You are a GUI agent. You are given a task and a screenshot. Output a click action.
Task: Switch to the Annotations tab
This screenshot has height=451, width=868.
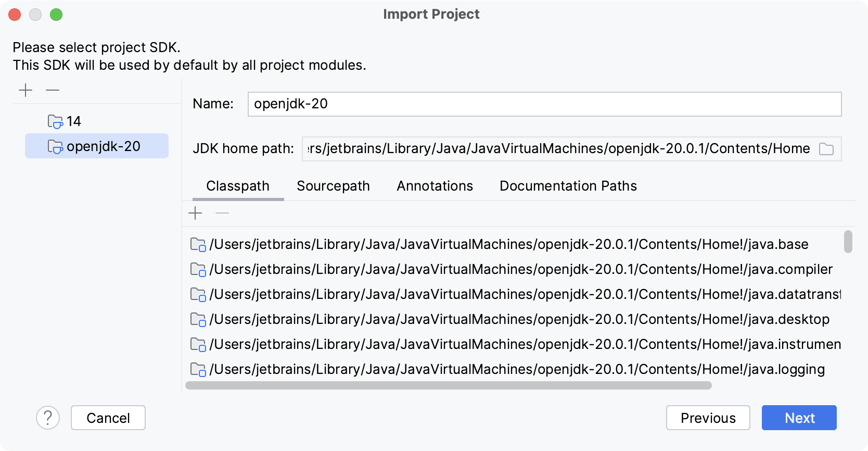pyautogui.click(x=435, y=186)
